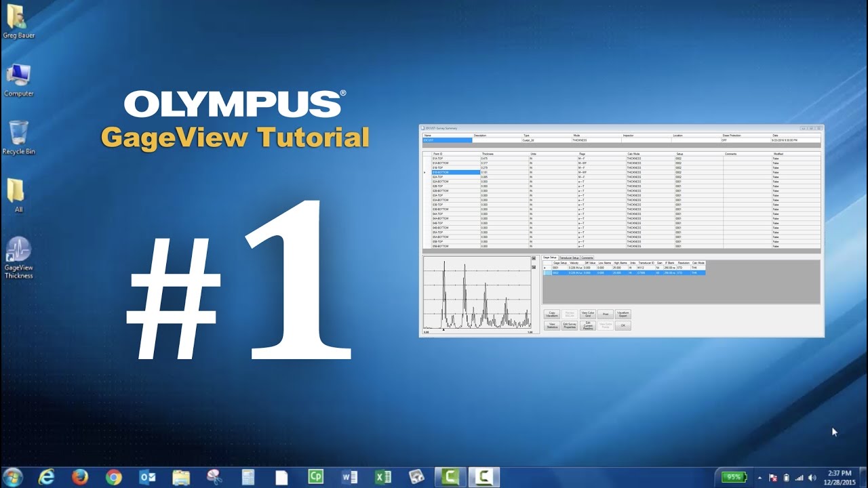This screenshot has width=868, height=488.
Task: Click the Print button
Action: [606, 314]
